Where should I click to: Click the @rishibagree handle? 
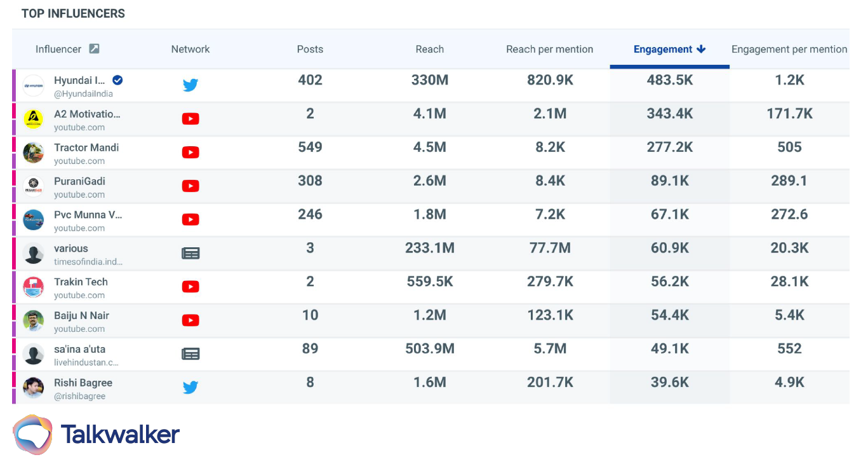[x=80, y=396]
